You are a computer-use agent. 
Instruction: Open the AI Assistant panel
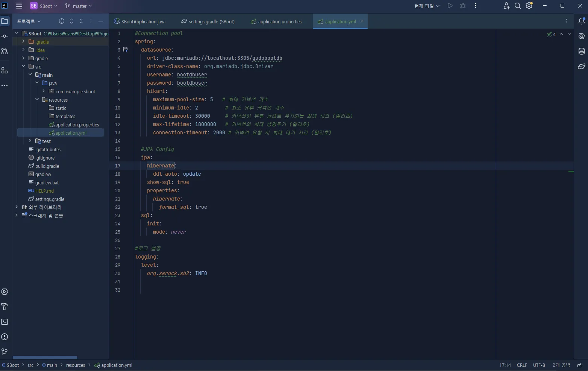click(x=582, y=36)
